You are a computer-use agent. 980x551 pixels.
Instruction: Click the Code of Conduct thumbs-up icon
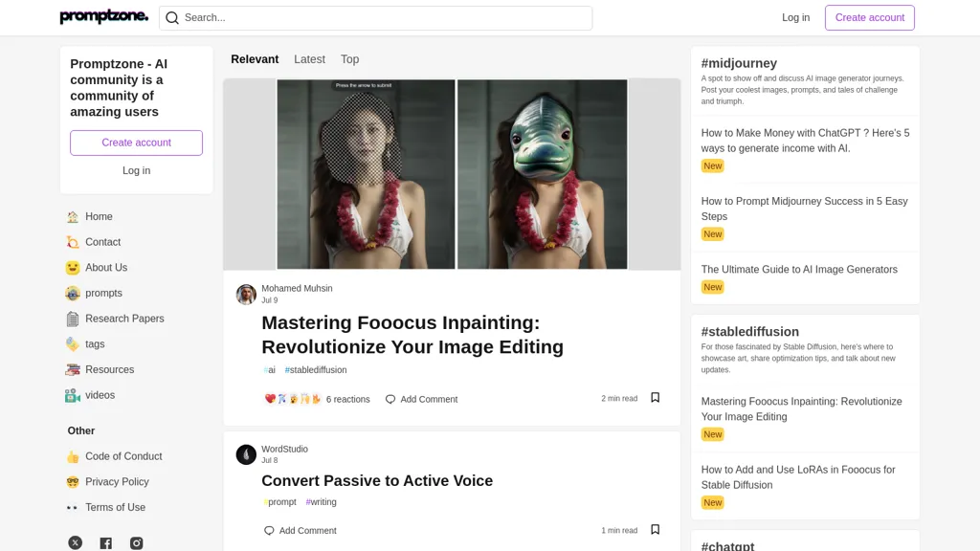coord(73,456)
